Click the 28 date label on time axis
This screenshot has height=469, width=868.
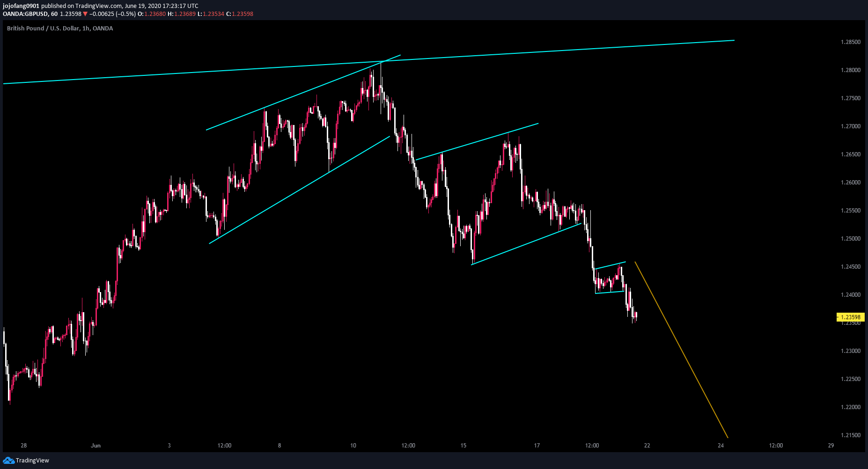click(24, 446)
